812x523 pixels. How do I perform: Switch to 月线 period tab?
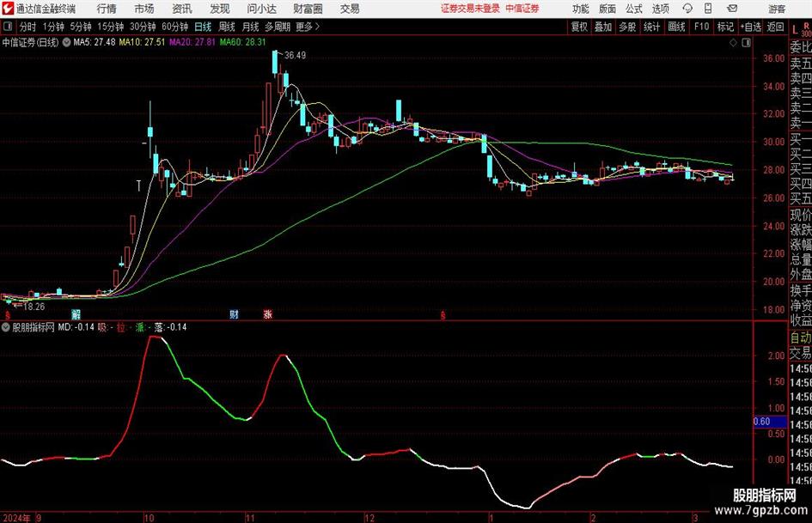(250, 27)
